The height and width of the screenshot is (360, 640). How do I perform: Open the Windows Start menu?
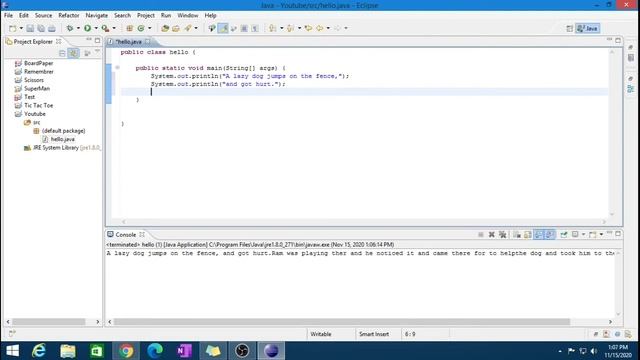point(13,351)
